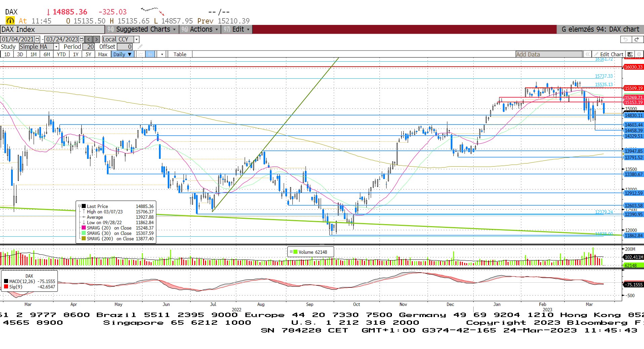
Task: Click the red Sig(9) legend swatch
Action: coord(6,287)
